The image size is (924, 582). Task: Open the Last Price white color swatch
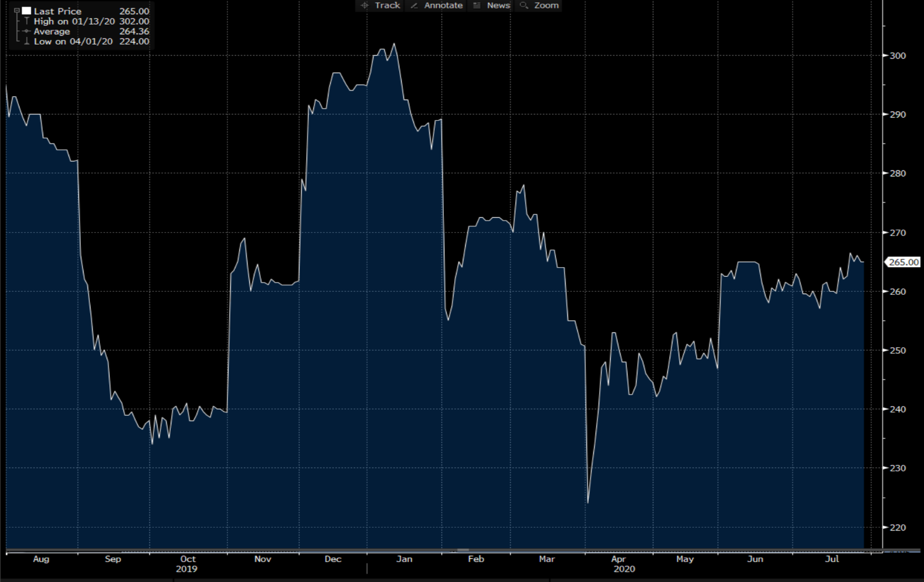(27, 11)
